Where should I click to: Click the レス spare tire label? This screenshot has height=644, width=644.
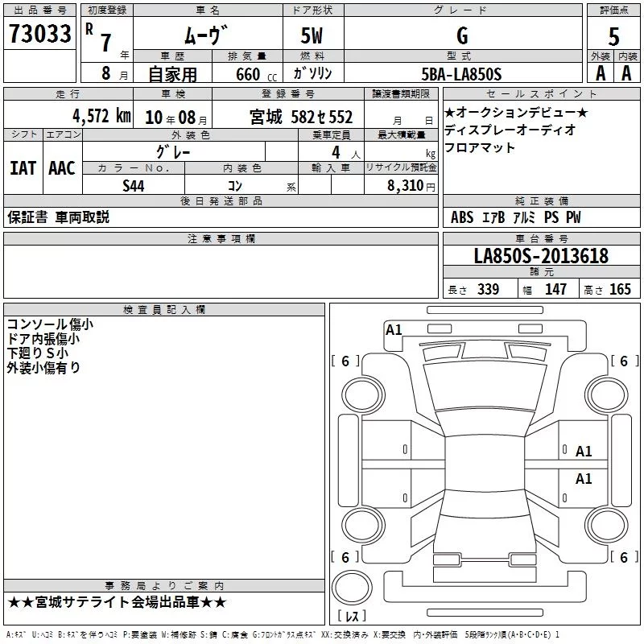pos(352,616)
